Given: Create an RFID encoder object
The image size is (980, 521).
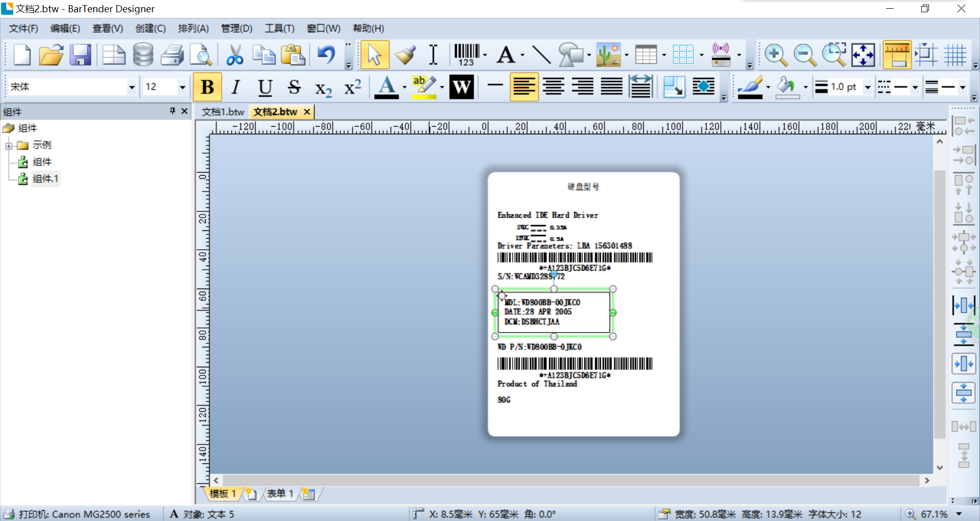Looking at the screenshot, I should (721, 55).
